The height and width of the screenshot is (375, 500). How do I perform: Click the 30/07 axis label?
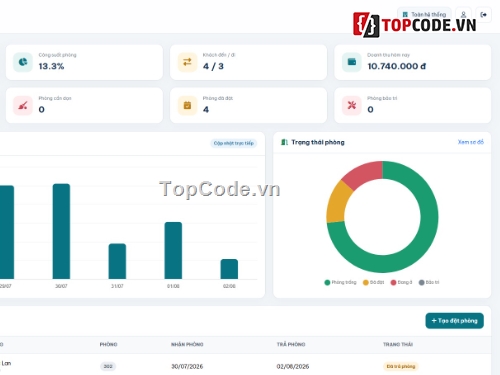[61, 286]
